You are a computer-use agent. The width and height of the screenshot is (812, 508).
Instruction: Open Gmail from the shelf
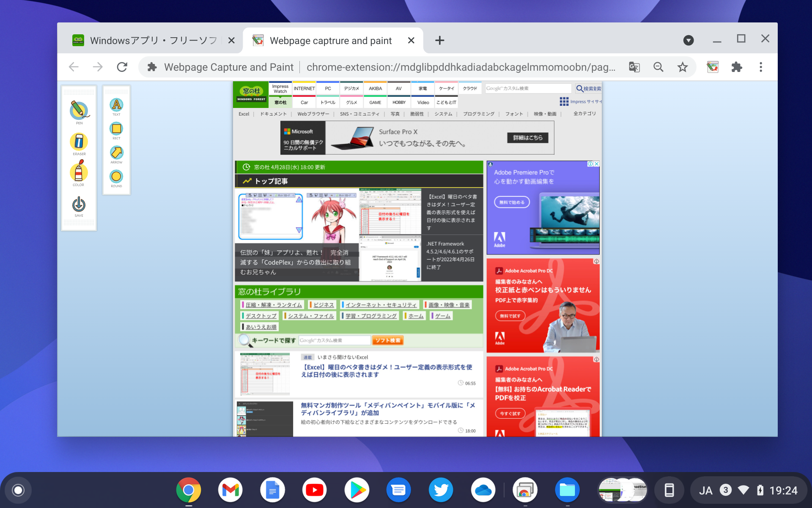(x=230, y=490)
